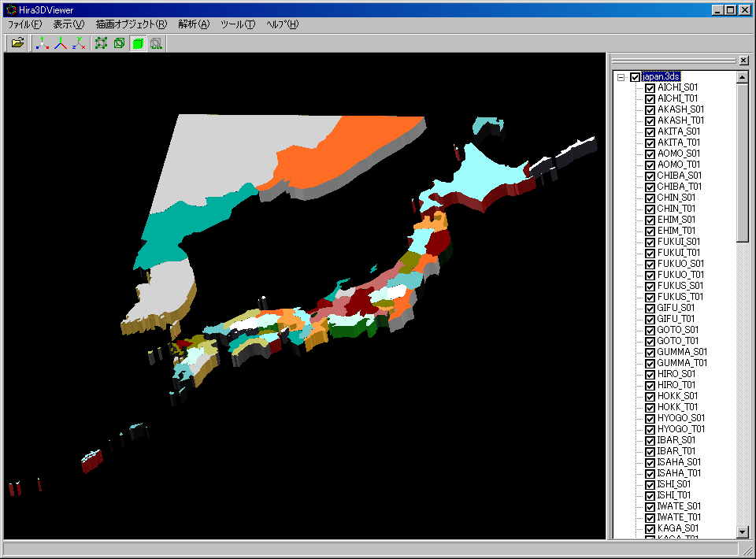Toggle the CHIBA_S01 checkbox
The height and width of the screenshot is (559, 756).
[x=650, y=176]
